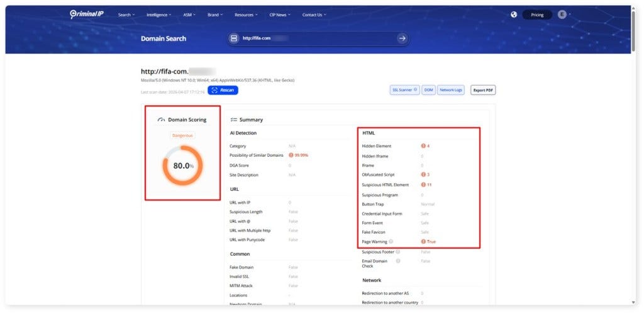644x313 pixels.
Task: Open the language globe icon
Action: pyautogui.click(x=514, y=14)
